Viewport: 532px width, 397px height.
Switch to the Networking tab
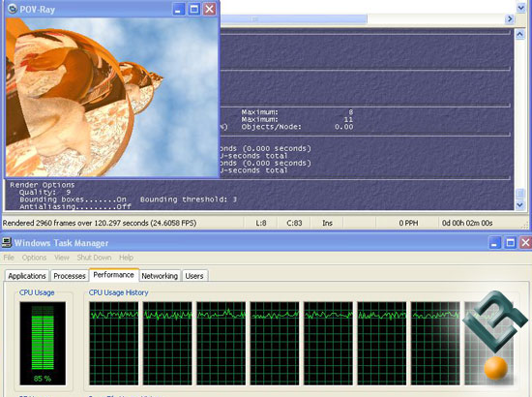pos(160,276)
